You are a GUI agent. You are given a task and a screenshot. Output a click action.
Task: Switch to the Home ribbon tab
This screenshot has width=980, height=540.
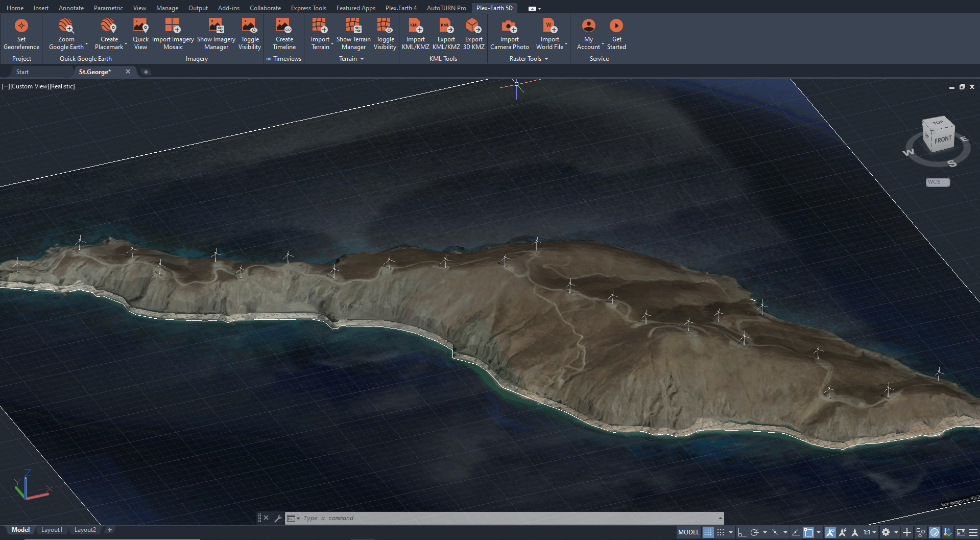(x=15, y=8)
